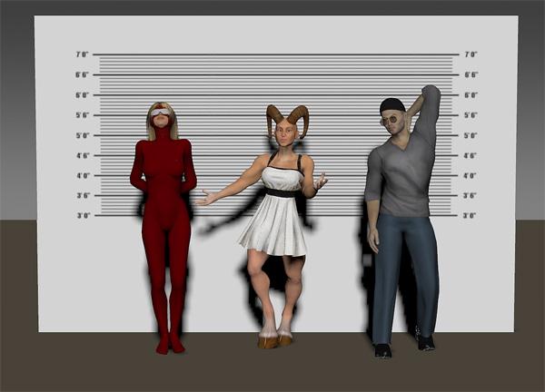Image resolution: width=545 pixels, height=392 pixels.
Task: Click the left 4'6" height label
Action: click(x=82, y=155)
